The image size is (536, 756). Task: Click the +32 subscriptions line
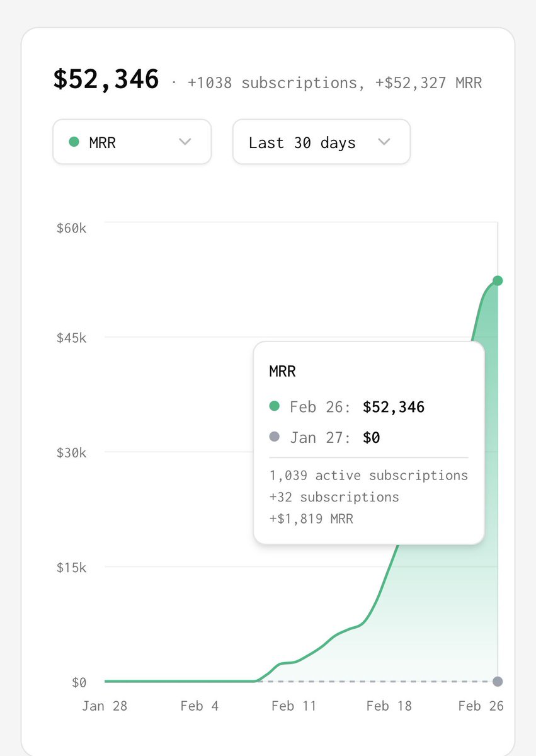[x=334, y=497]
